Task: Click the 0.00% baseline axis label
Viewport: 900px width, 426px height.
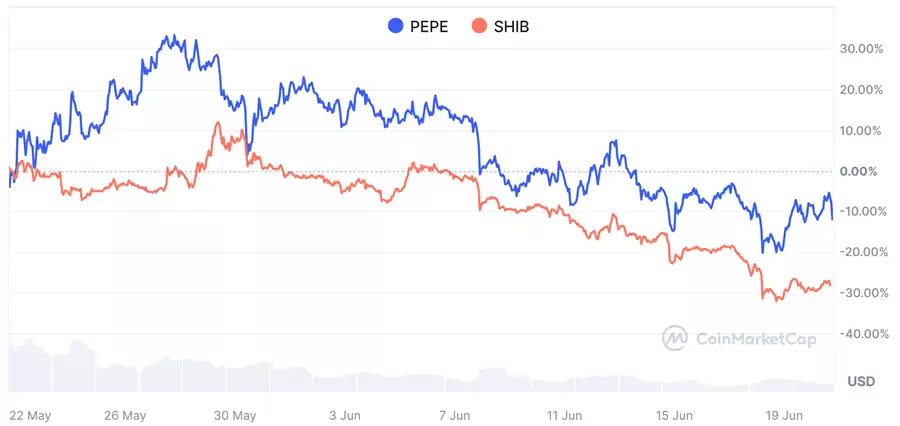Action: click(864, 171)
